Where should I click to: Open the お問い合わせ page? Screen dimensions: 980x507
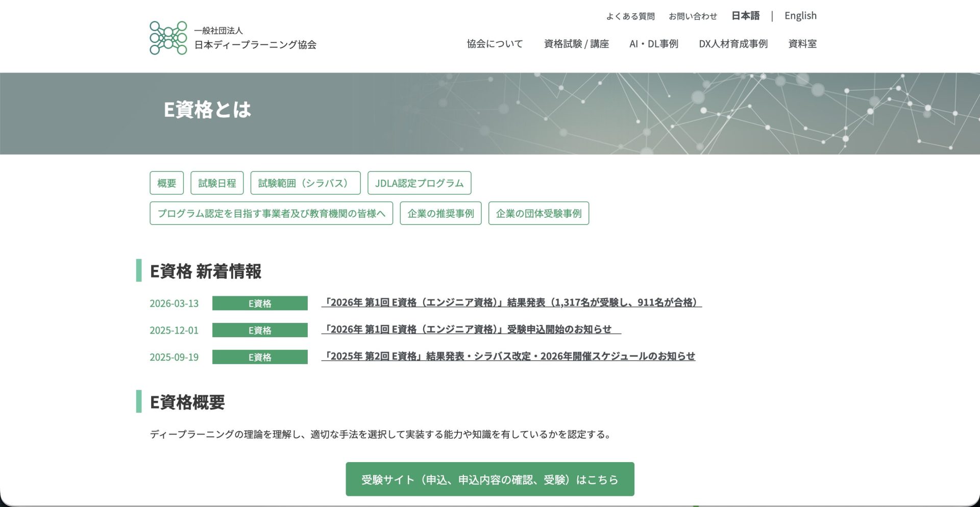pos(693,16)
